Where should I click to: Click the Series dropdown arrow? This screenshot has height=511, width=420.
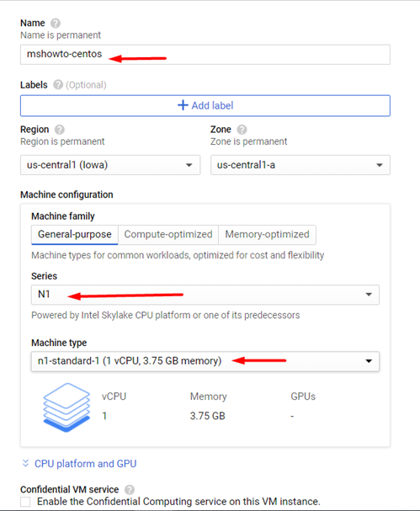[369, 295]
